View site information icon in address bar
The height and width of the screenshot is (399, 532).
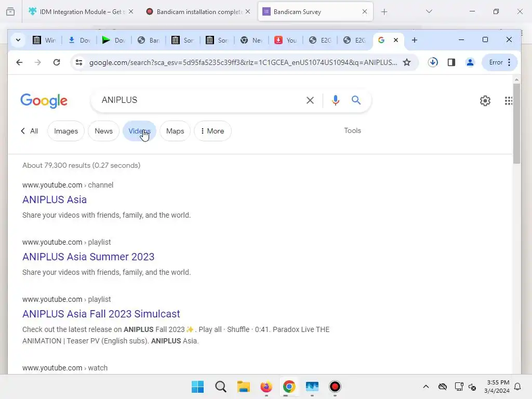(79, 62)
